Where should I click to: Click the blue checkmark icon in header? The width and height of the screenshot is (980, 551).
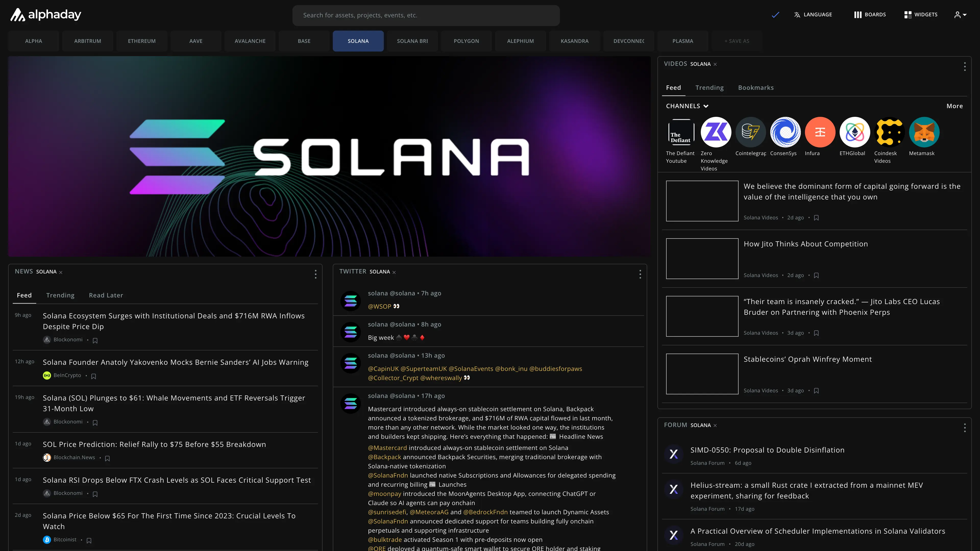point(775,15)
